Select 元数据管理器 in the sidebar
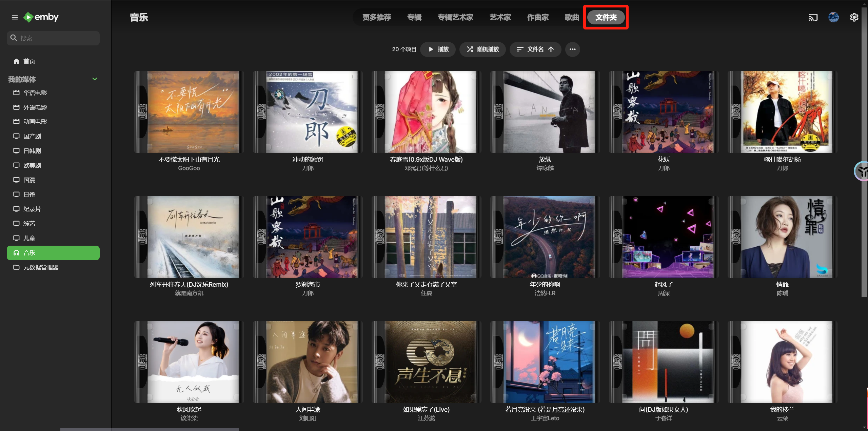868x431 pixels. pos(41,267)
